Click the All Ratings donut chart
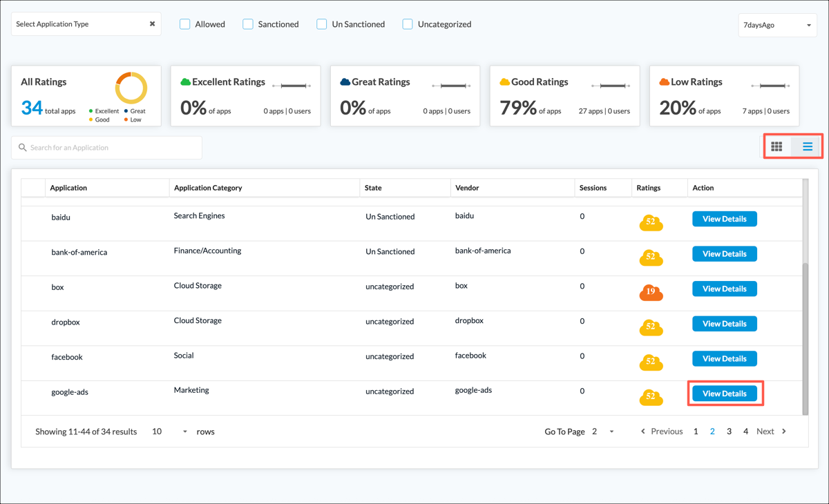The height and width of the screenshot is (504, 829). tap(131, 88)
